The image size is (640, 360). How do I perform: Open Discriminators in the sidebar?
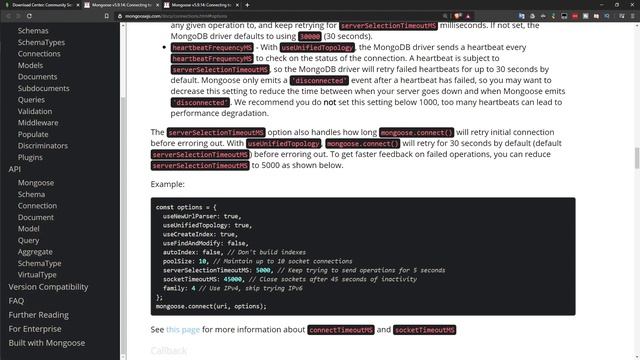point(42,146)
